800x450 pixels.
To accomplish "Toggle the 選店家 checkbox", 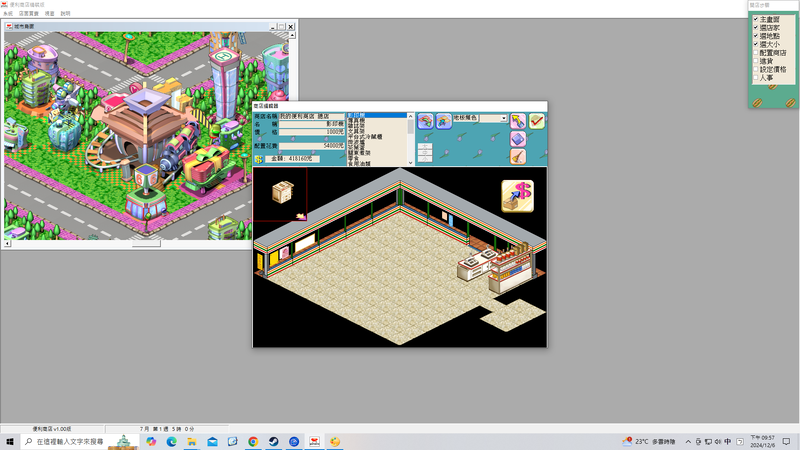I will click(756, 28).
